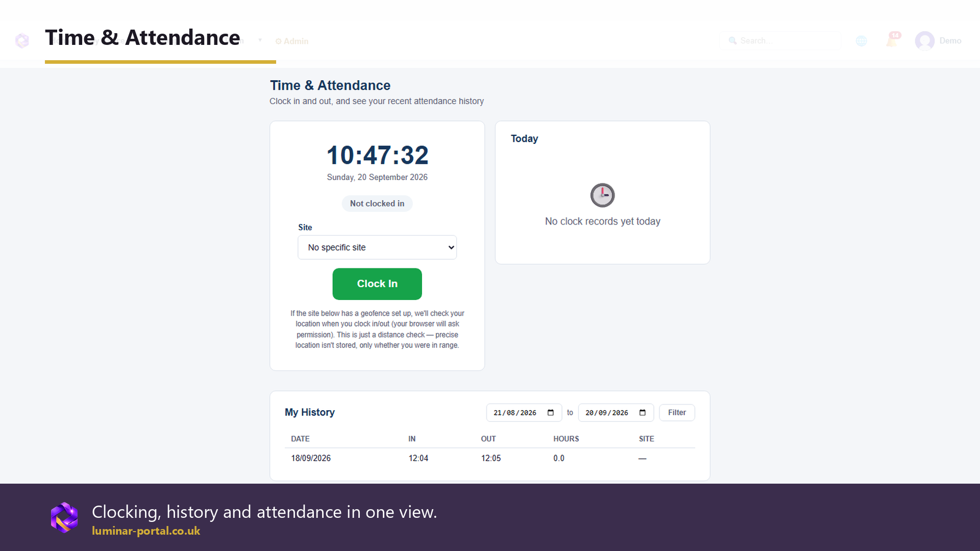Click the SITE column header
The width and height of the screenshot is (980, 551).
646,439
